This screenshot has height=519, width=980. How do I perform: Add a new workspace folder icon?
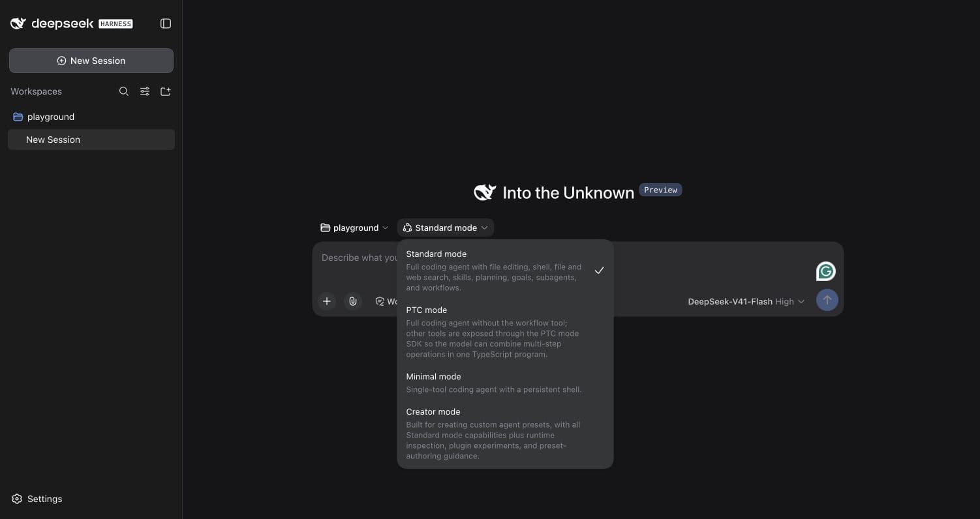166,91
